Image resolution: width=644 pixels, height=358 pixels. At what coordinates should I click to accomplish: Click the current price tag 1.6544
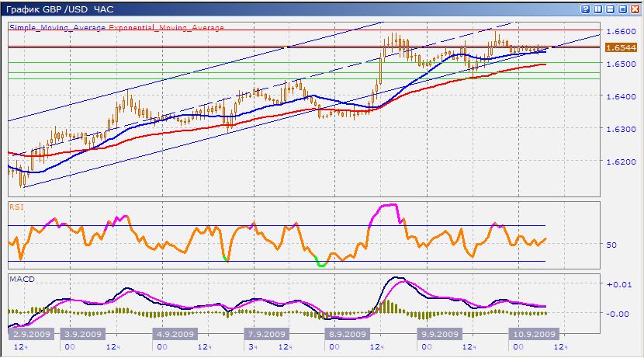(621, 47)
